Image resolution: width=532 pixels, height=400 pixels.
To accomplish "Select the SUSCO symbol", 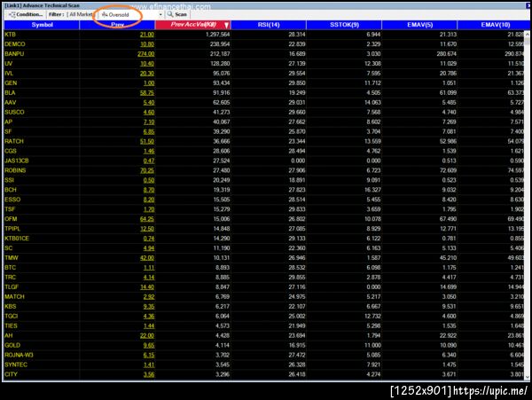I will 14,113.
